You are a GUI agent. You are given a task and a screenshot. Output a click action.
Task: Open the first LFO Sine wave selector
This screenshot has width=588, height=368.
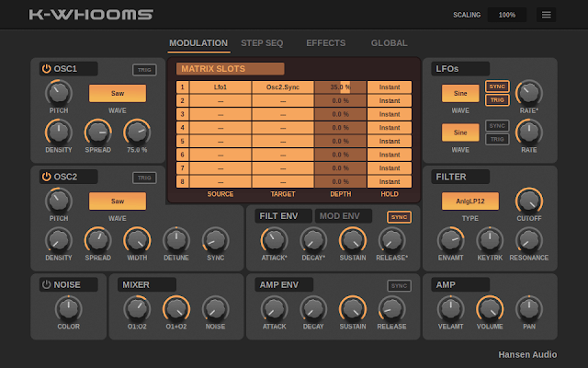[x=460, y=93]
